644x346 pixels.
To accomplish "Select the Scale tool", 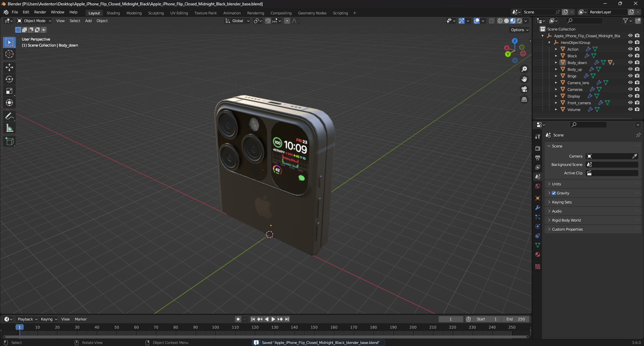I will point(9,91).
